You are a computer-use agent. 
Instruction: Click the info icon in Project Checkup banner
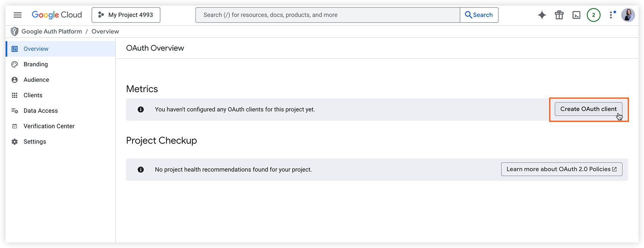click(x=140, y=169)
